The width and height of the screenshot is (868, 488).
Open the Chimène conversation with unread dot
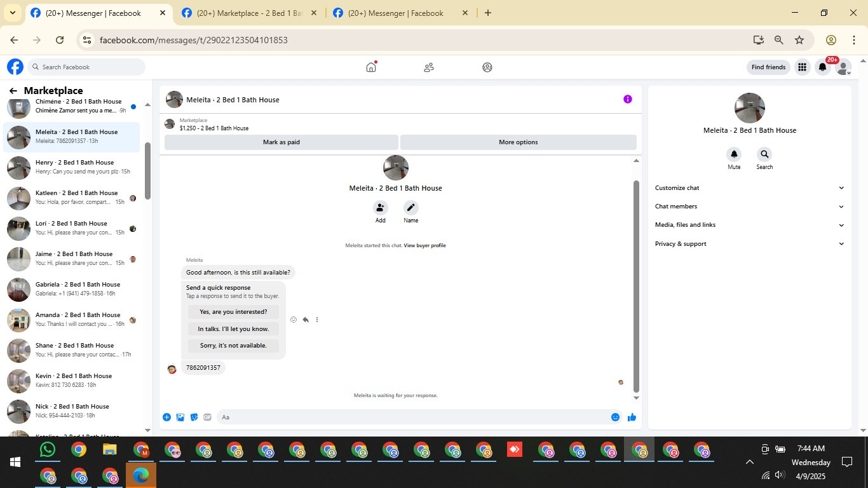pos(73,107)
